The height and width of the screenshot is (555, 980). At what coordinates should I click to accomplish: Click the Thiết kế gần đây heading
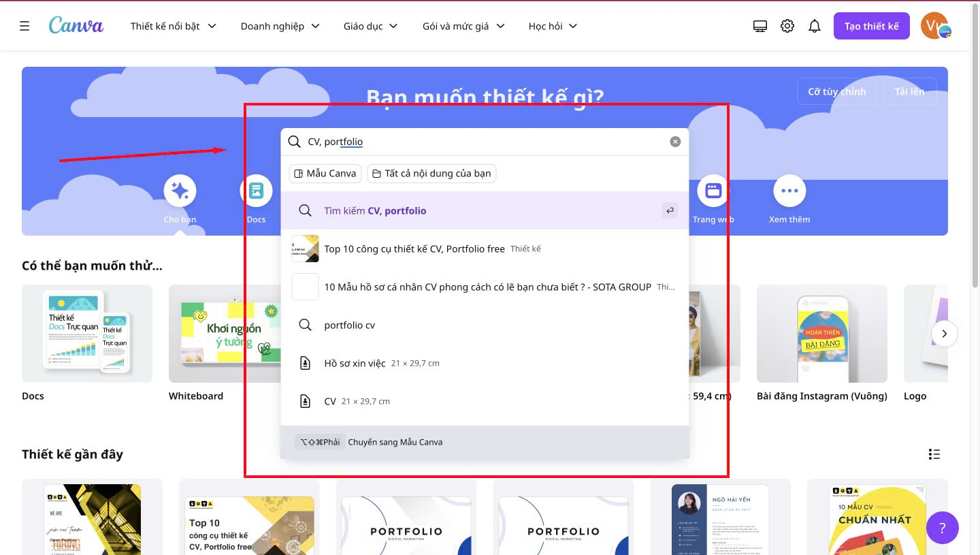click(x=72, y=454)
